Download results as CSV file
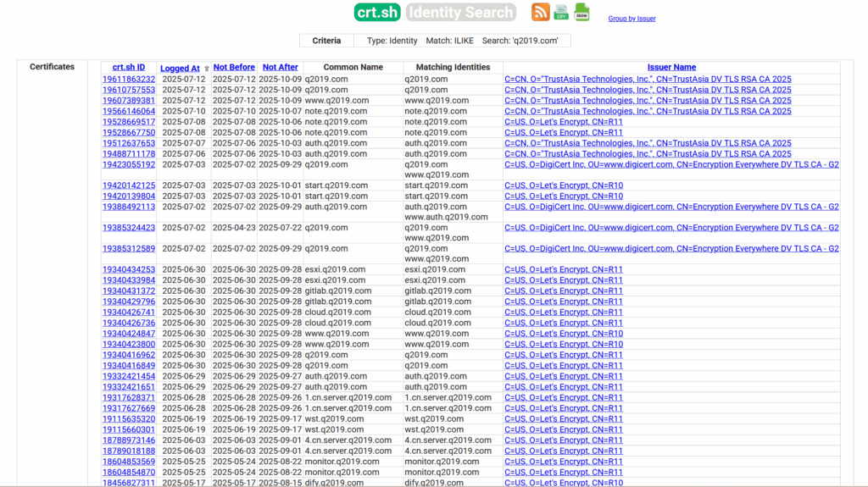This screenshot has height=487, width=868. 561,12
